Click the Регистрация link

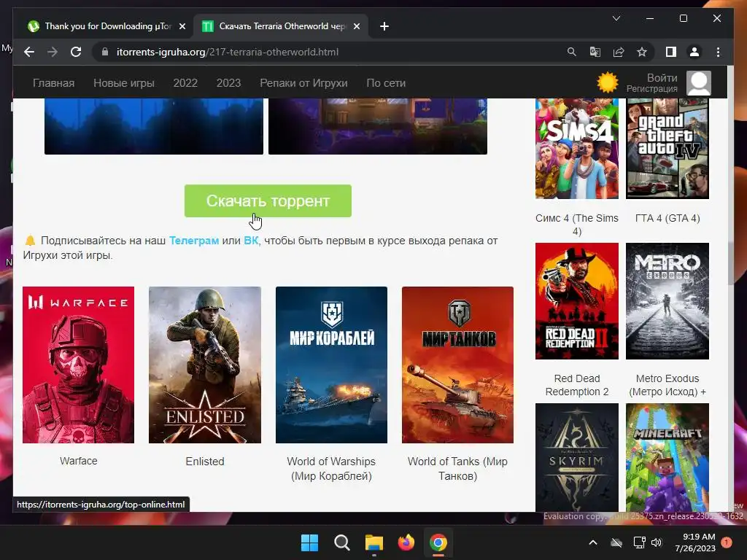pyautogui.click(x=651, y=88)
